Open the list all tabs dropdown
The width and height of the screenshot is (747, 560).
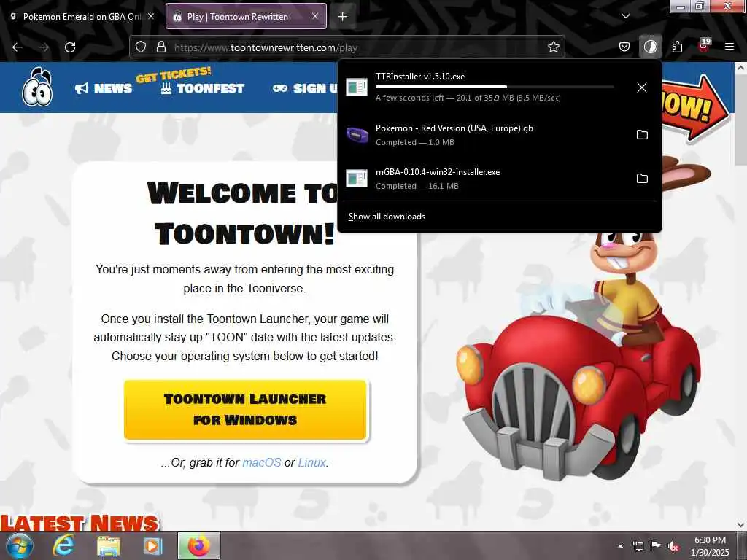click(625, 16)
